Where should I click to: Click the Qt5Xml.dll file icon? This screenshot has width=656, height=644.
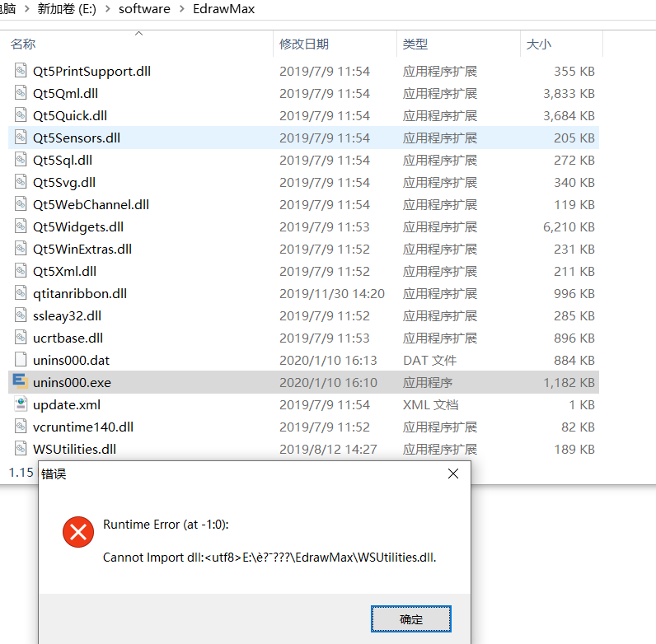coord(21,271)
